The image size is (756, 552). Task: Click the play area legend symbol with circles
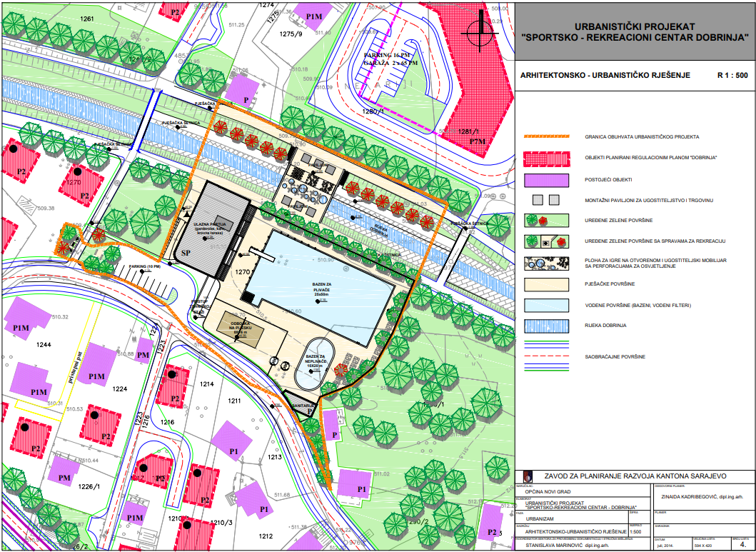tap(546, 262)
